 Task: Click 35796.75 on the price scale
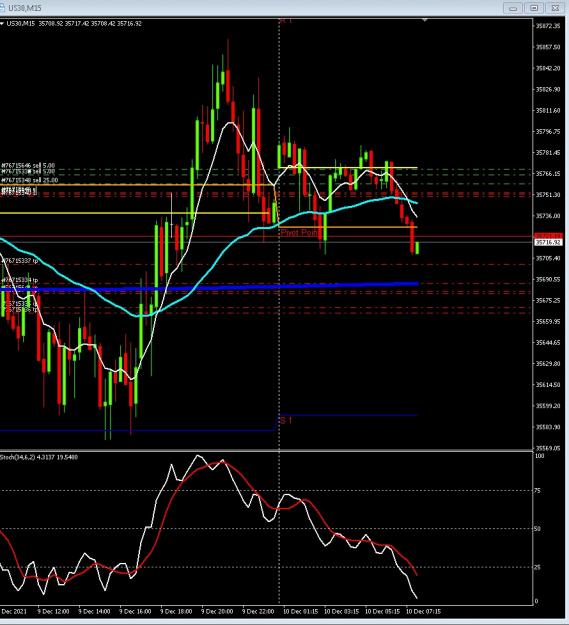548,132
